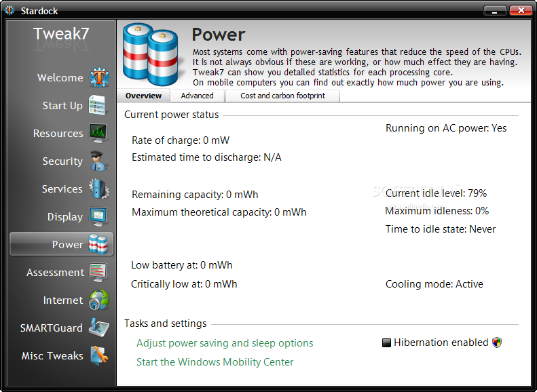This screenshot has width=537, height=392.
Task: Click 'Low battery at: 0 mWh'
Action: click(181, 265)
